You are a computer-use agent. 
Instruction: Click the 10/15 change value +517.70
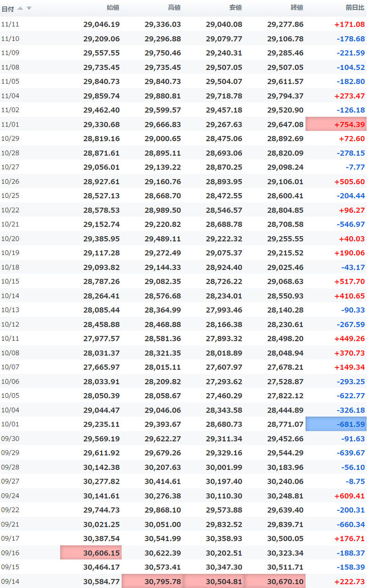click(x=350, y=281)
